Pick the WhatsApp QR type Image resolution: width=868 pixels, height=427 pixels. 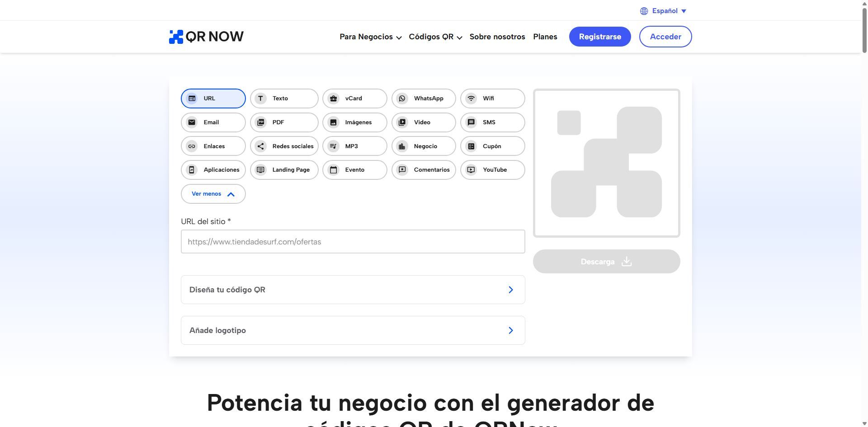[424, 99]
